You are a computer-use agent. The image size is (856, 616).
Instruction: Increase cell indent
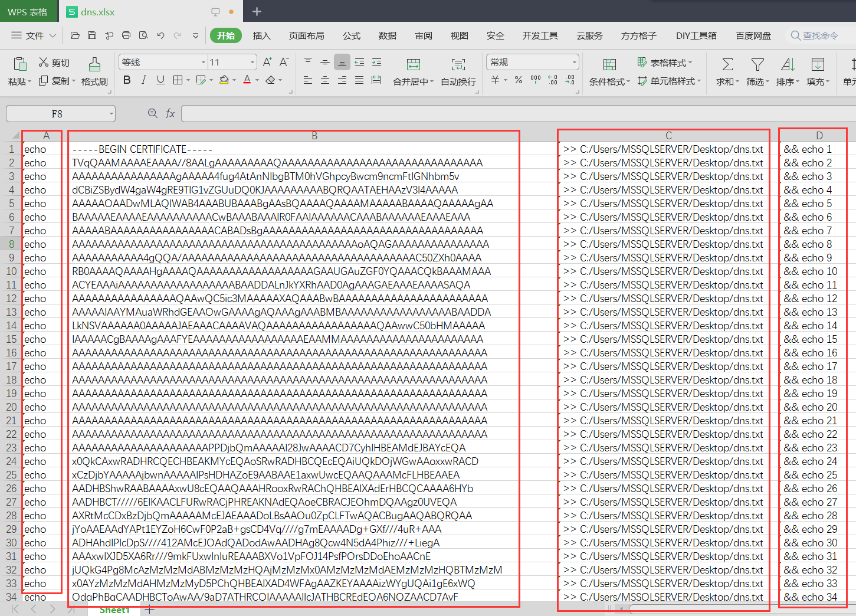pyautogui.click(x=376, y=62)
